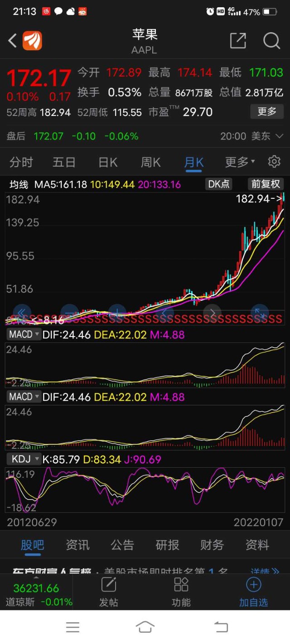The height and width of the screenshot is (644, 290).
Task: Tap the 换手 0.53% turnover value
Action: tap(125, 92)
